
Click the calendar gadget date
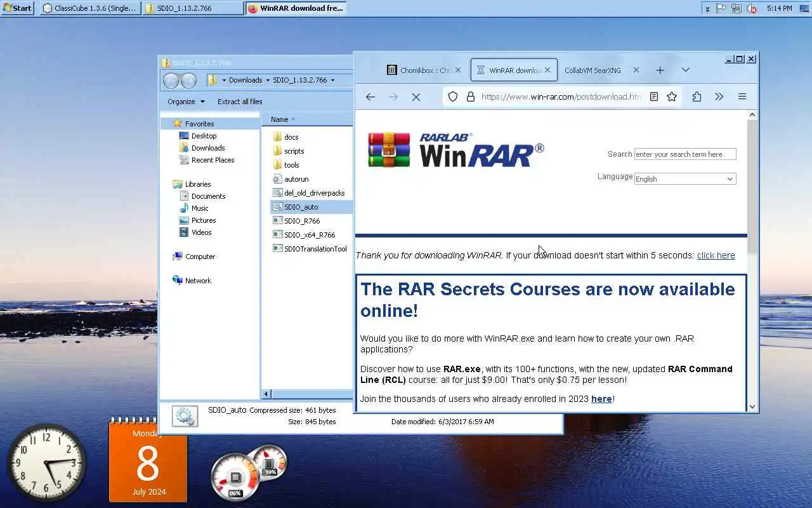[148, 462]
